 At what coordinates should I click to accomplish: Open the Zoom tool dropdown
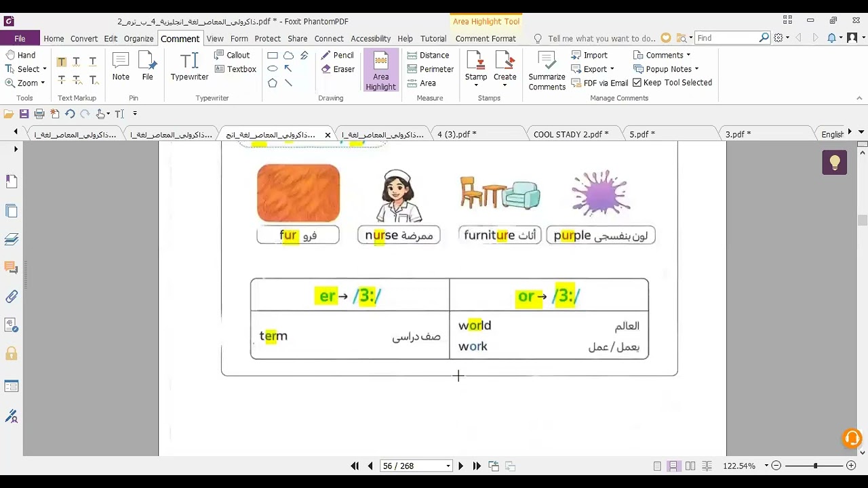tap(43, 83)
